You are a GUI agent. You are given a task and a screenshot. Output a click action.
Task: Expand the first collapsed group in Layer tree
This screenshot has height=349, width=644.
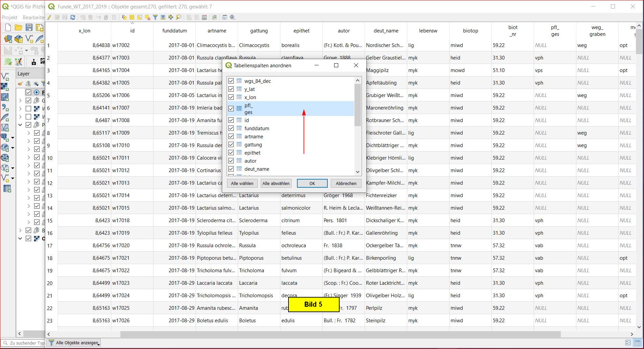[20, 100]
